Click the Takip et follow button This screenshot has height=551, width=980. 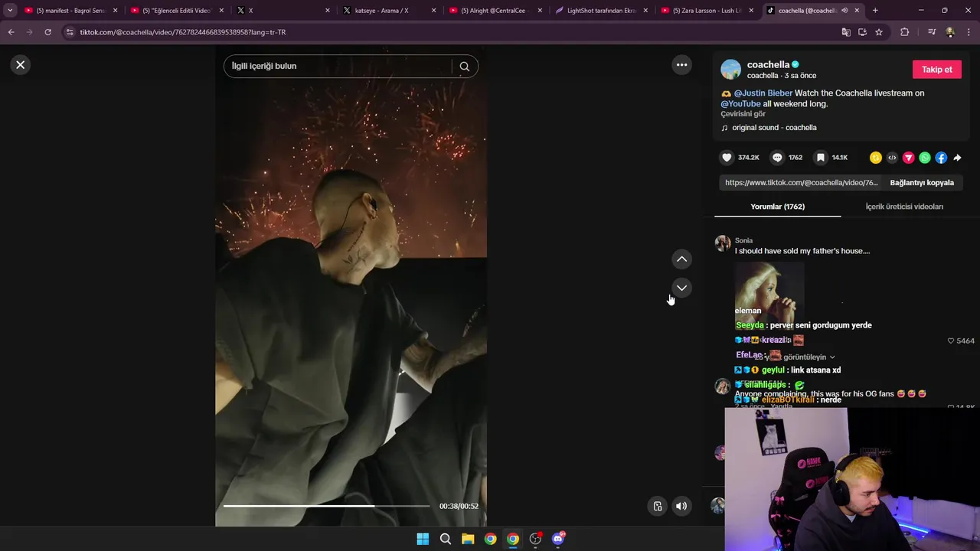(936, 70)
